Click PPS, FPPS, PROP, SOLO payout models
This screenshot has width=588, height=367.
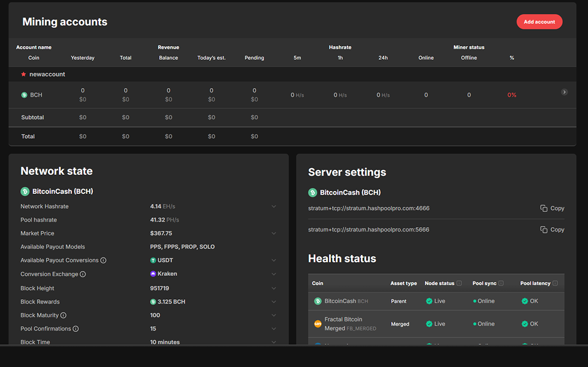(x=182, y=247)
